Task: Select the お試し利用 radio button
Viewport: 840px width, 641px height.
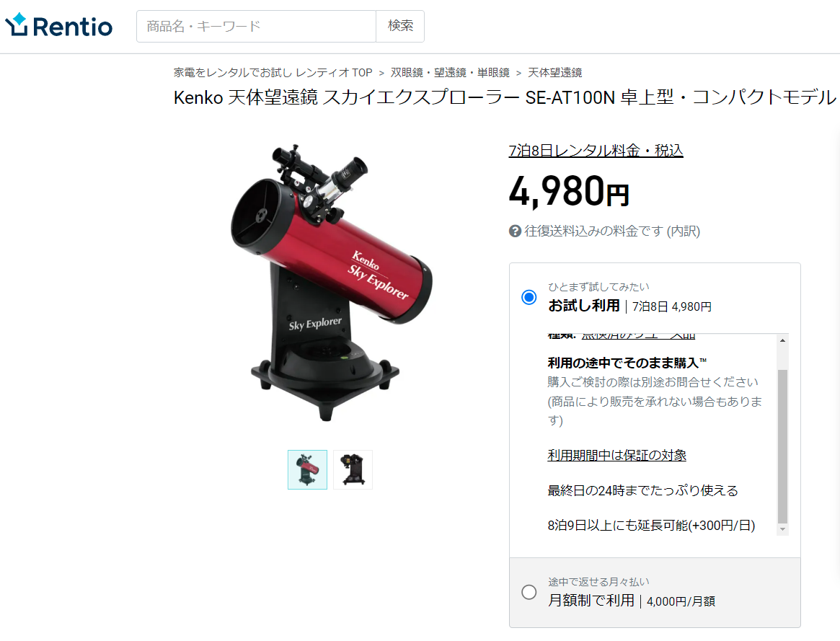Action: tap(529, 297)
